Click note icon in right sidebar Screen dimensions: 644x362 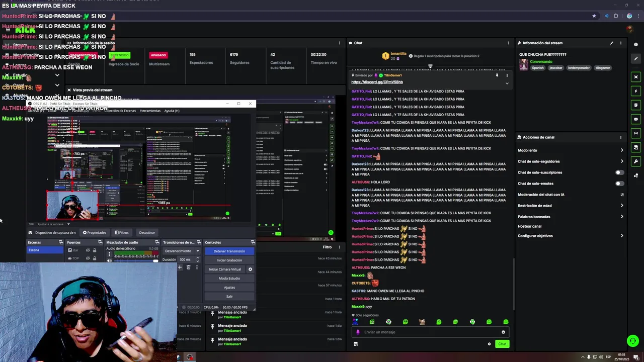pos(636,105)
